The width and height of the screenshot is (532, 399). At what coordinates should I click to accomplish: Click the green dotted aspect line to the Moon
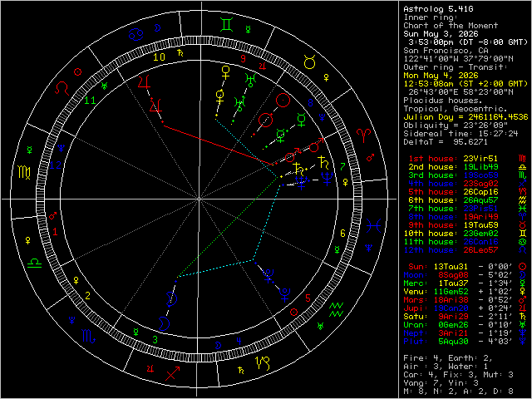click(229, 227)
